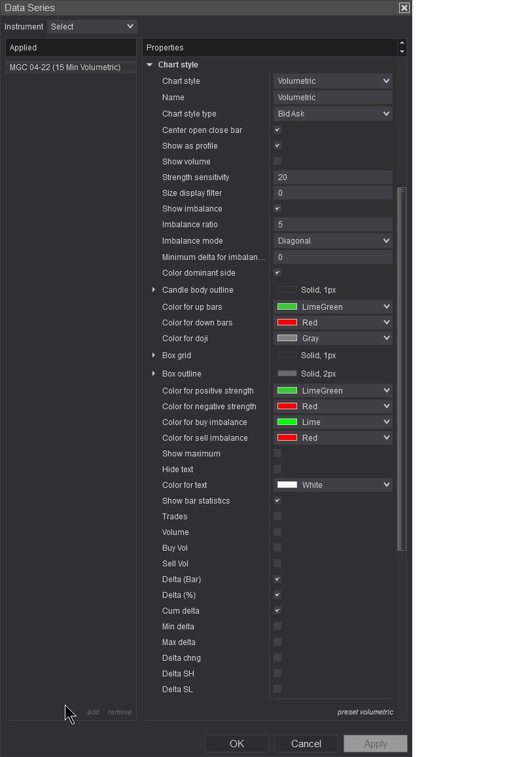This screenshot has width=532, height=757.
Task: Collapse the Chart style section
Action: click(150, 65)
